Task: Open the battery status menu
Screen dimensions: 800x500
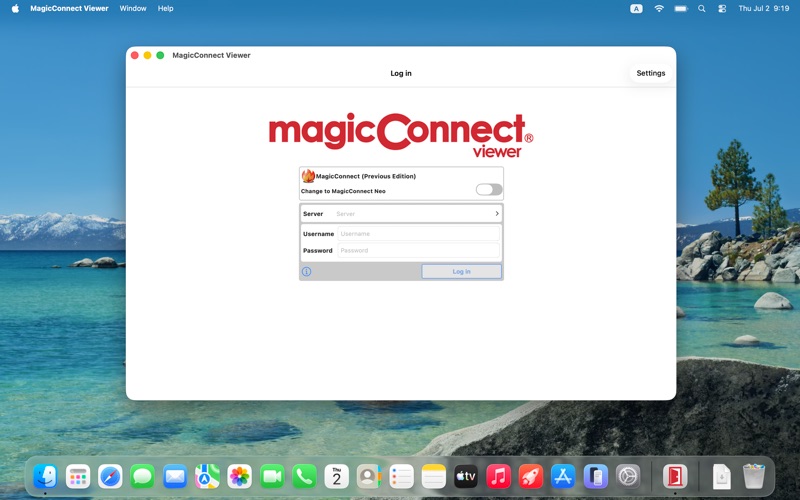Action: pos(681,8)
